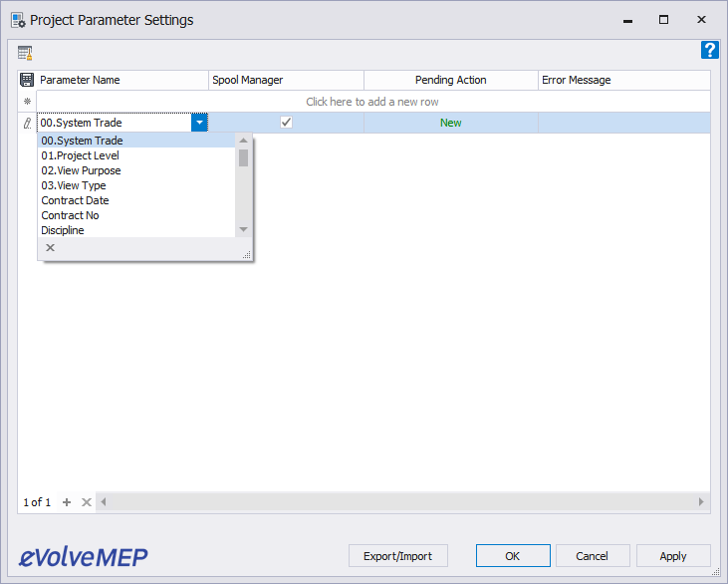Click the Apply button
Image resolution: width=728 pixels, height=584 pixels.
click(673, 556)
